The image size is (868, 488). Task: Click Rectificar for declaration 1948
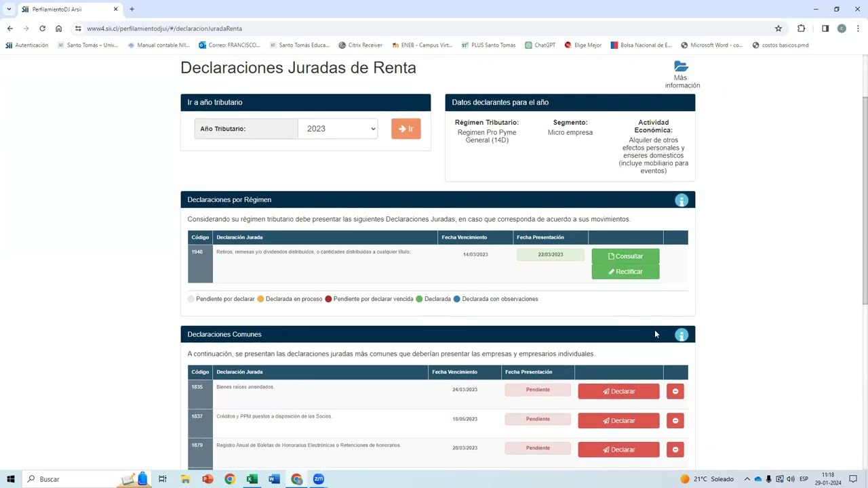click(x=625, y=272)
